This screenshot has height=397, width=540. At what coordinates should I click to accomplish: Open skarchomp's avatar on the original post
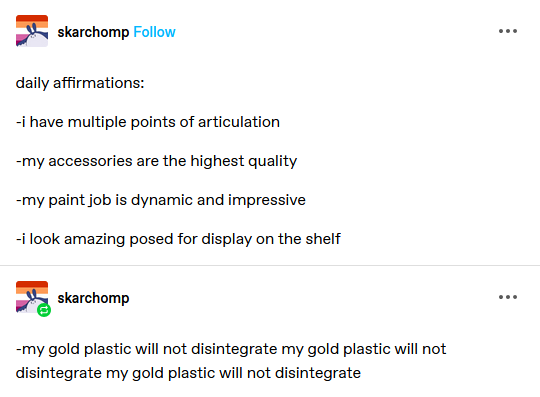32,31
